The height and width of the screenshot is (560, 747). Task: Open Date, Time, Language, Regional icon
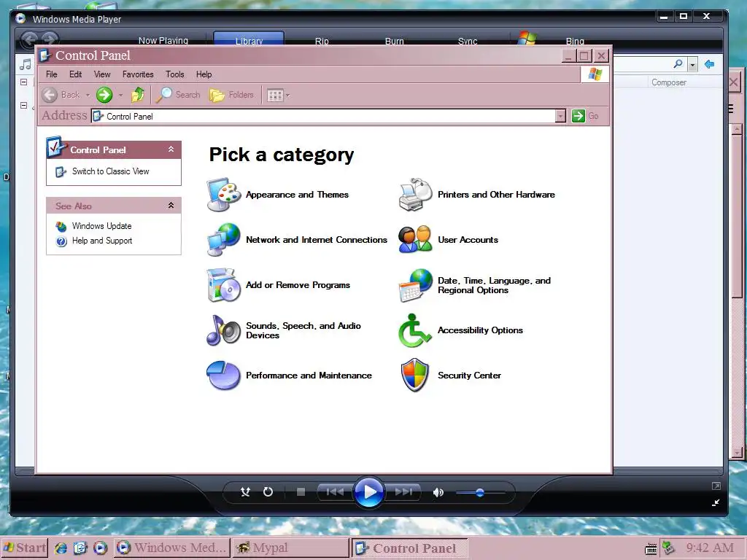[x=415, y=285]
